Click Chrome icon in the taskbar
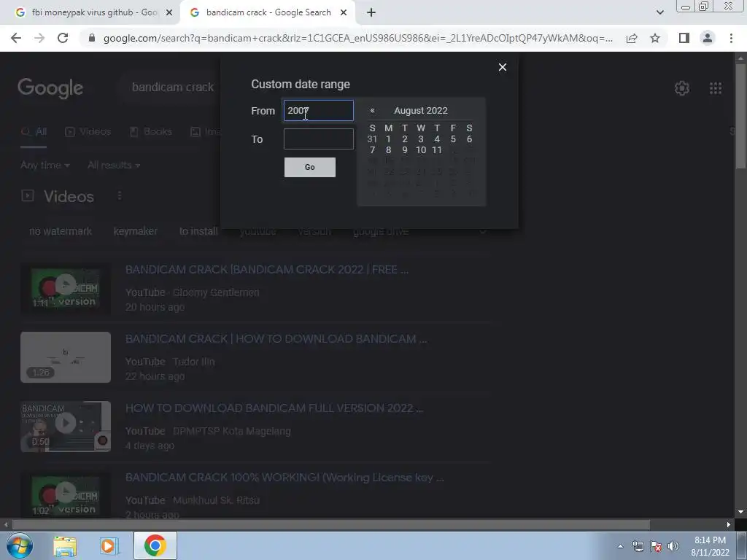747x560 pixels. click(x=155, y=545)
